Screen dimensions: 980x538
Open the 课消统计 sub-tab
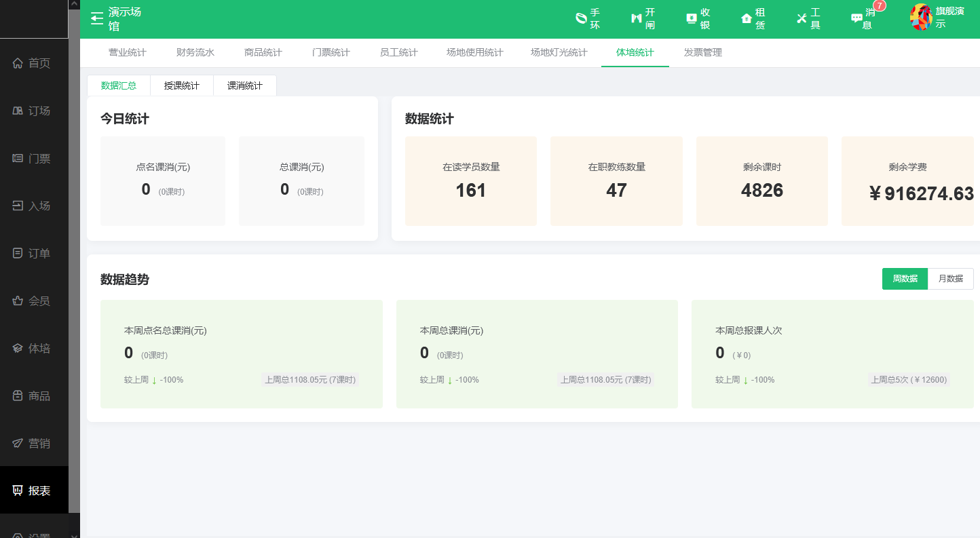pyautogui.click(x=244, y=85)
